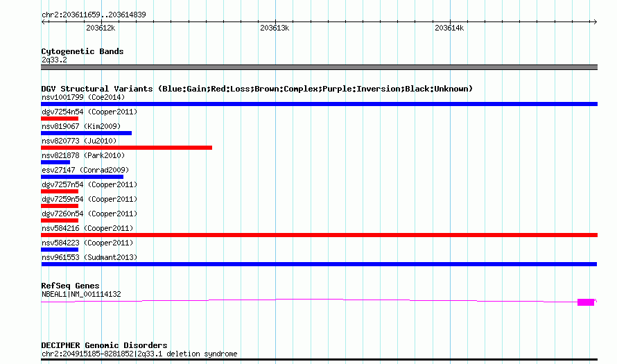This screenshot has height=364, width=617.
Task: Open the nsv821878 (Park2010) label
Action: click(83, 155)
